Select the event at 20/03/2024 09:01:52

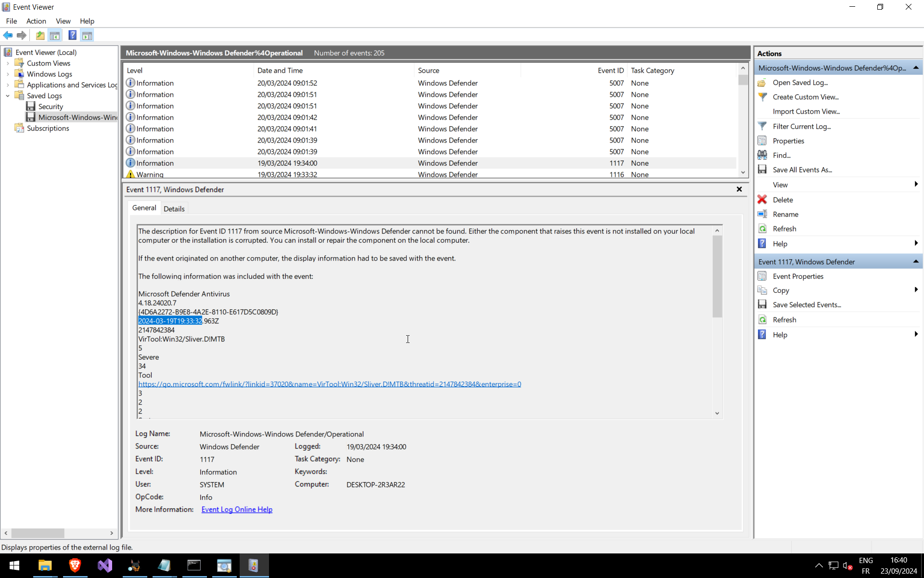pos(430,83)
